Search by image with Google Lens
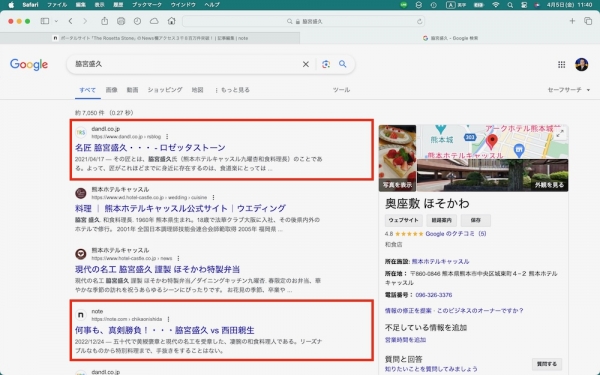Image resolution: width=600 pixels, height=375 pixels. coord(326,64)
